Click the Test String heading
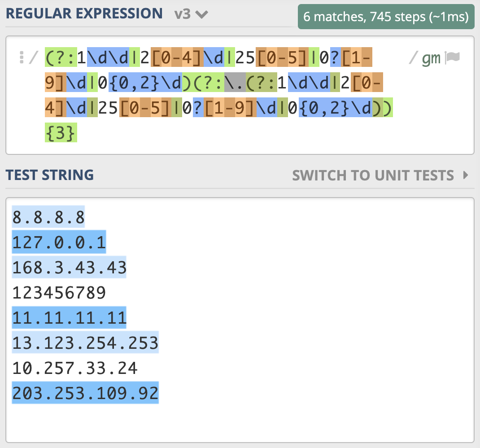 click(x=49, y=175)
